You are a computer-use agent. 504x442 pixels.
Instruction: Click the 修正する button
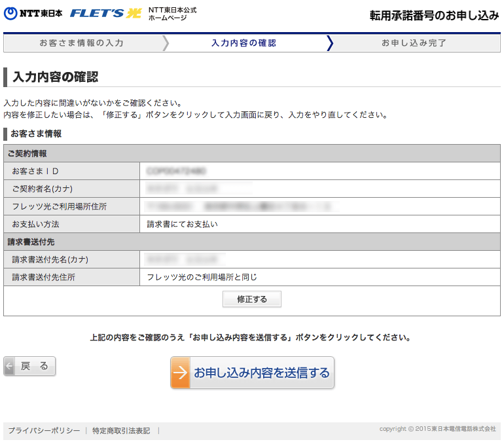pos(252,299)
